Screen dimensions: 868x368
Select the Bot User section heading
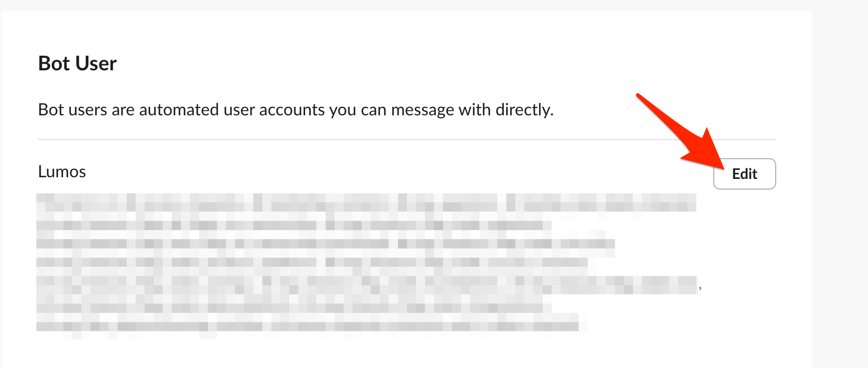tap(77, 63)
